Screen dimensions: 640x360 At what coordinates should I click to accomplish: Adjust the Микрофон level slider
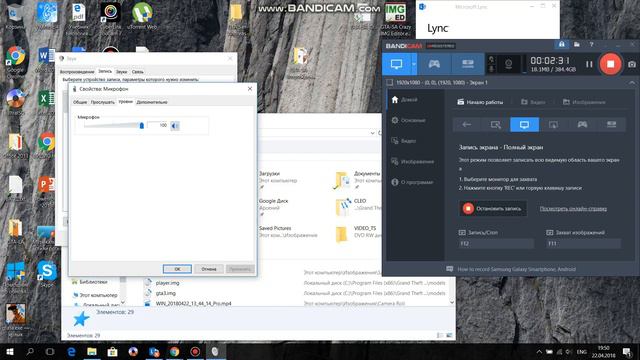(x=142, y=126)
